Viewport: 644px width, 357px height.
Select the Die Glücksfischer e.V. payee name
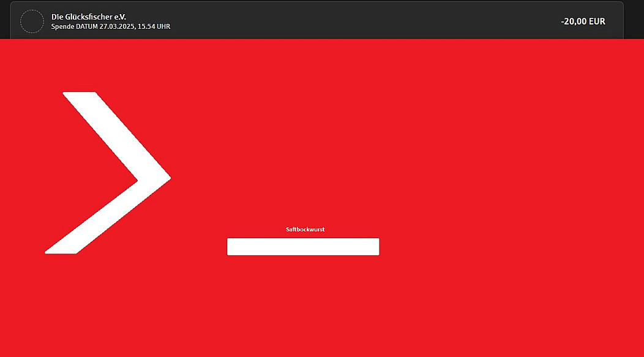coord(88,17)
